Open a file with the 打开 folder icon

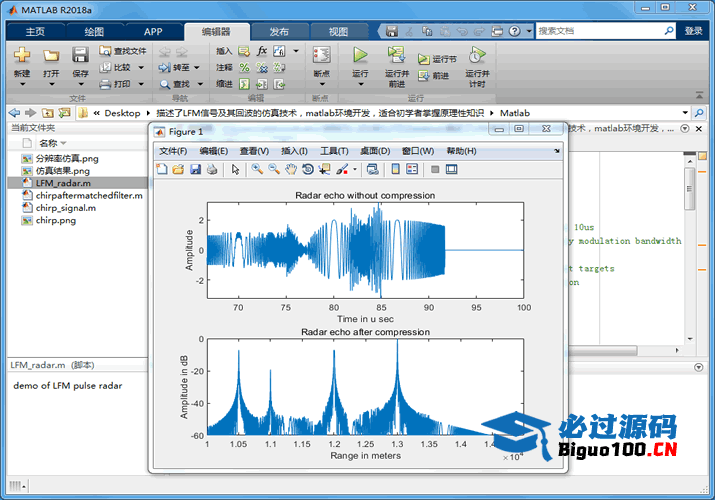pos(51,56)
